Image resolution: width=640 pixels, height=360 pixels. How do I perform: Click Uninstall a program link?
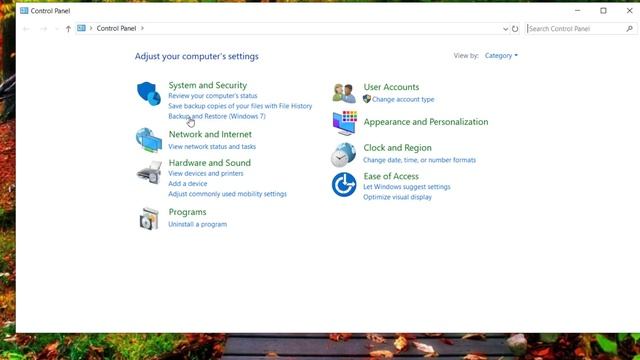click(x=198, y=224)
